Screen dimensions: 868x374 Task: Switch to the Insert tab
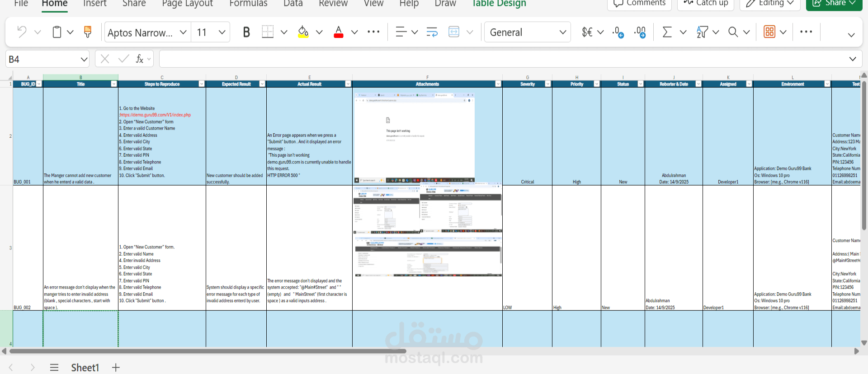[95, 4]
